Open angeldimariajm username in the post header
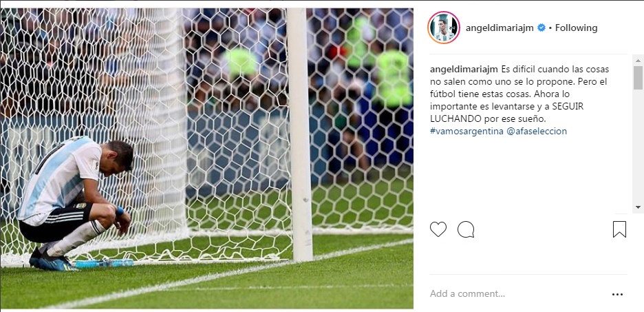 500,28
